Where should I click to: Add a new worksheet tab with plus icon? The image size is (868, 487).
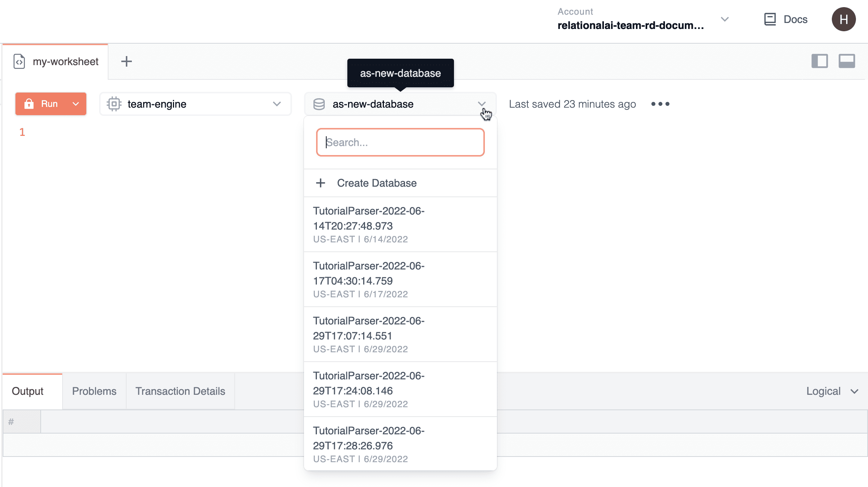coord(127,61)
